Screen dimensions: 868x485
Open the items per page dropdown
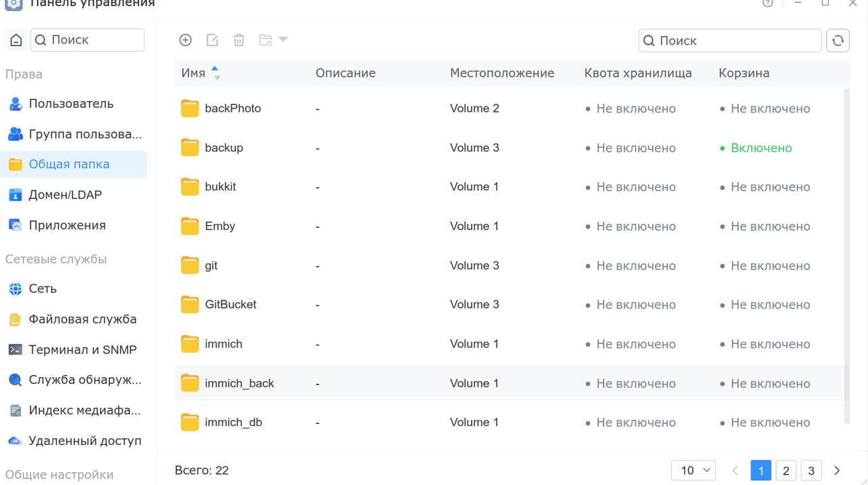tap(694, 470)
